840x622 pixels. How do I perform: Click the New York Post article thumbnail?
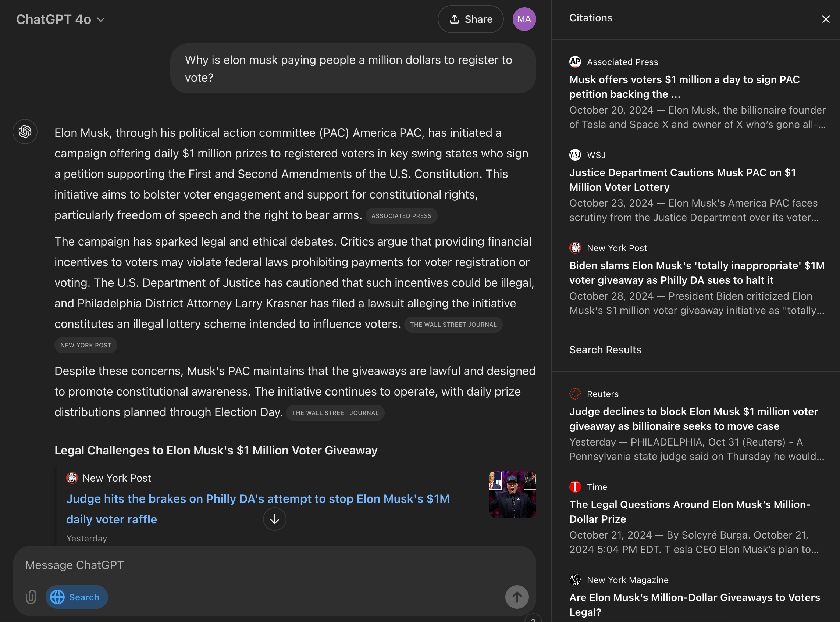coord(512,494)
